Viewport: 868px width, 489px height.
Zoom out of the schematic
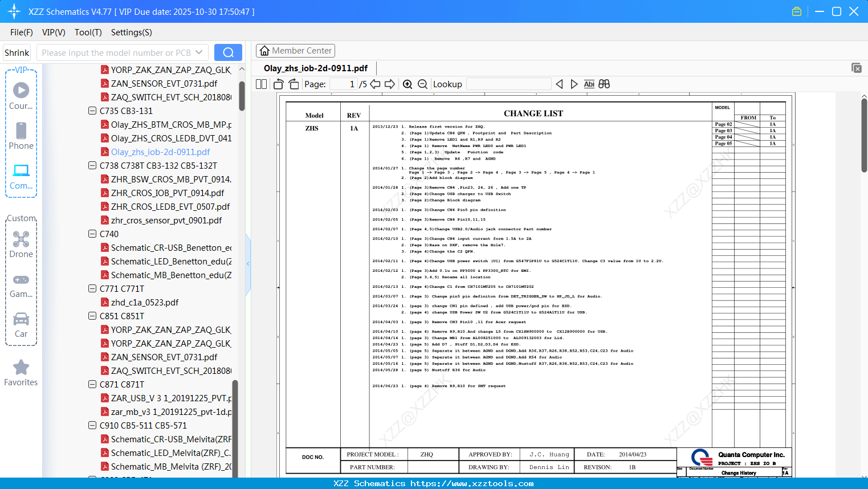click(x=422, y=84)
